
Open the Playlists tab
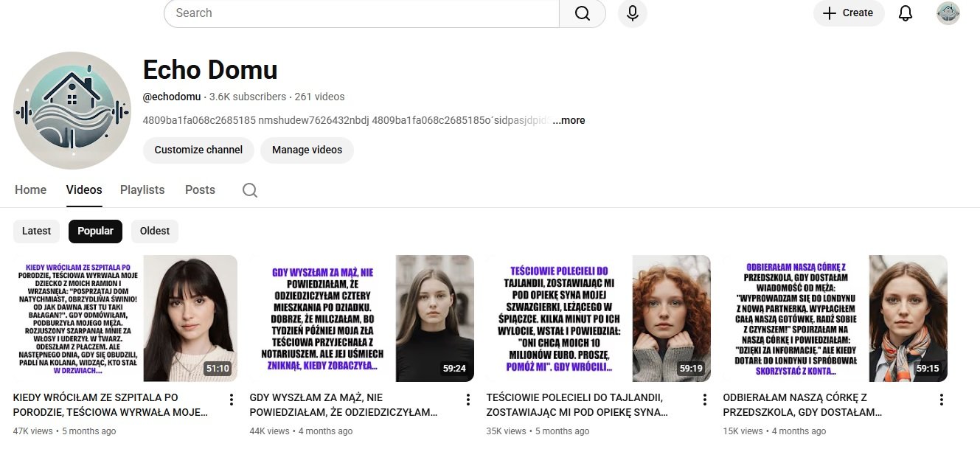[142, 189]
